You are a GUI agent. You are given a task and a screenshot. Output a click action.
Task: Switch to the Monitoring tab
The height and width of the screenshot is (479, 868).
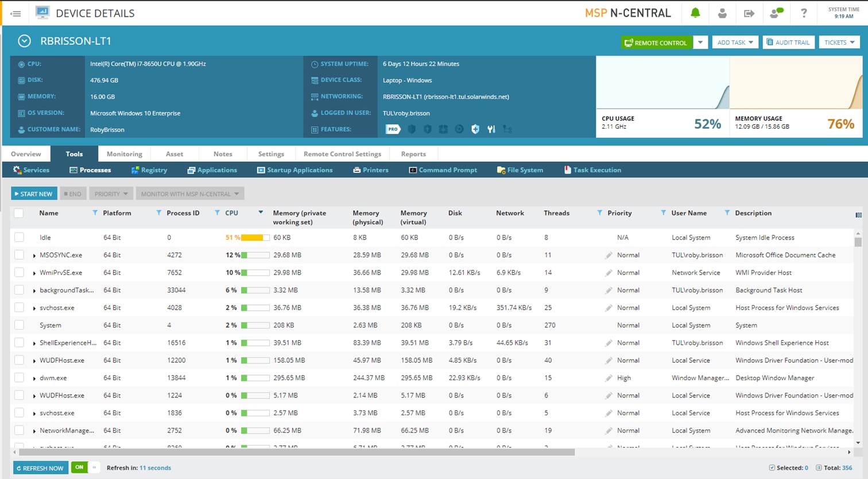(x=125, y=154)
